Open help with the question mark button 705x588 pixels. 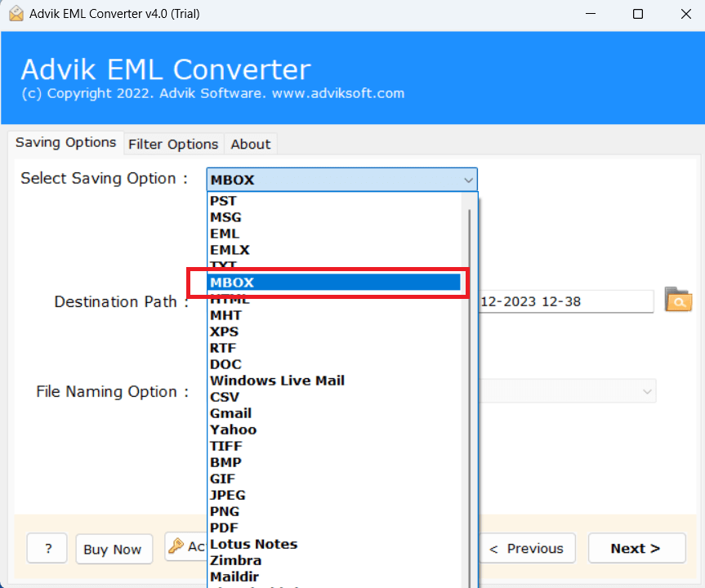[x=47, y=548]
